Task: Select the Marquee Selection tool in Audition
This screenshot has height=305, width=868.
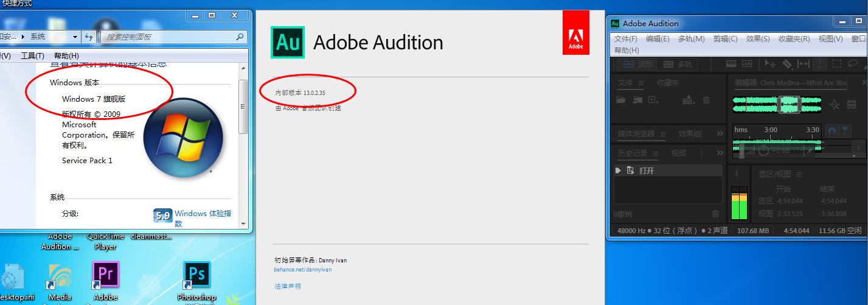Action: tap(836, 64)
